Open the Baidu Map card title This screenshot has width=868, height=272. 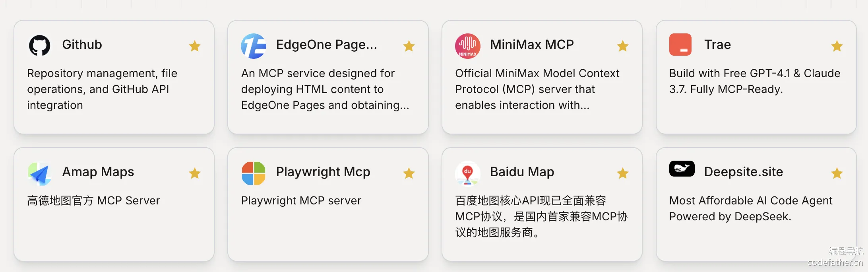click(x=522, y=172)
